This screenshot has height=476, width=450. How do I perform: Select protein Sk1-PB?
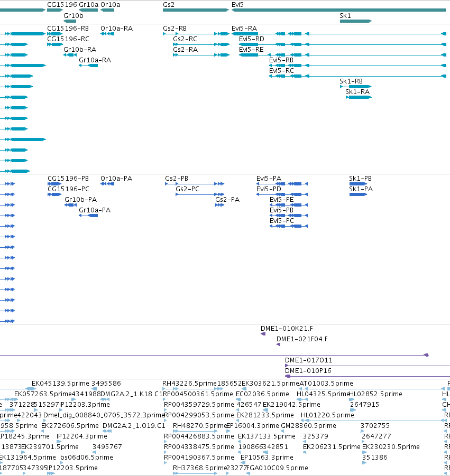point(360,179)
